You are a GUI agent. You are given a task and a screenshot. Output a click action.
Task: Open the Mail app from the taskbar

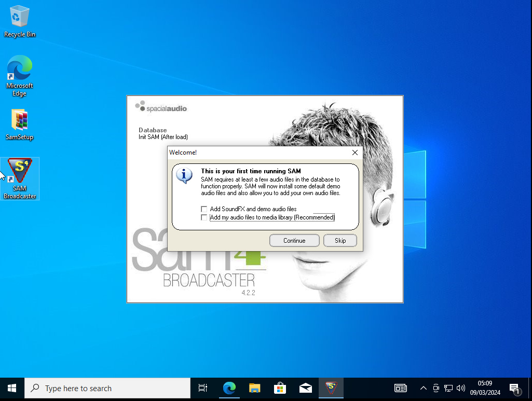coord(305,388)
